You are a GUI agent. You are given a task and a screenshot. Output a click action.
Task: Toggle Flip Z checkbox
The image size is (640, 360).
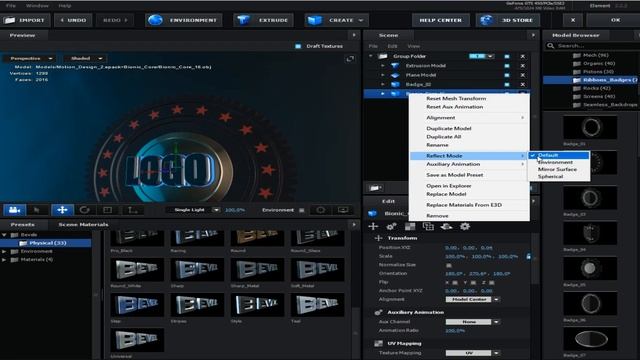(491, 282)
